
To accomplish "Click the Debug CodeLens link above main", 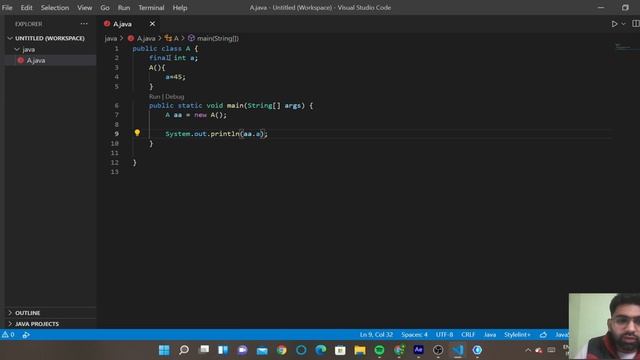I will pos(175,97).
